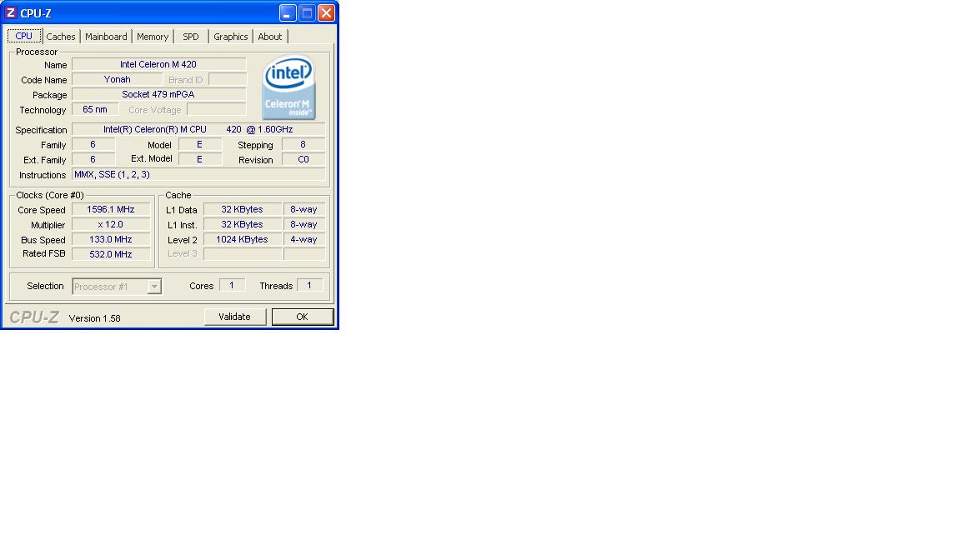Click the Package value Socket 479 mPGA
Viewport: 963px width, 560px height.
[x=158, y=94]
